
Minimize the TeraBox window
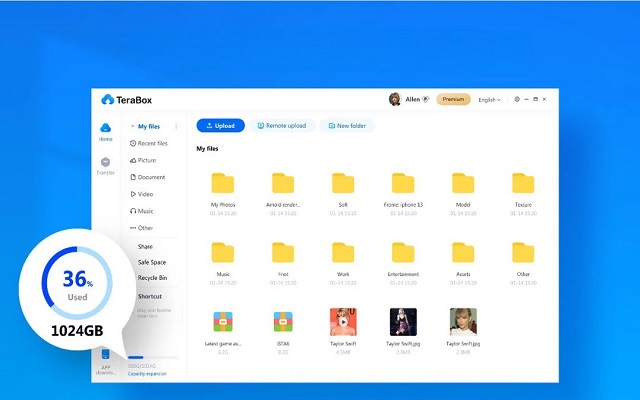[527, 99]
